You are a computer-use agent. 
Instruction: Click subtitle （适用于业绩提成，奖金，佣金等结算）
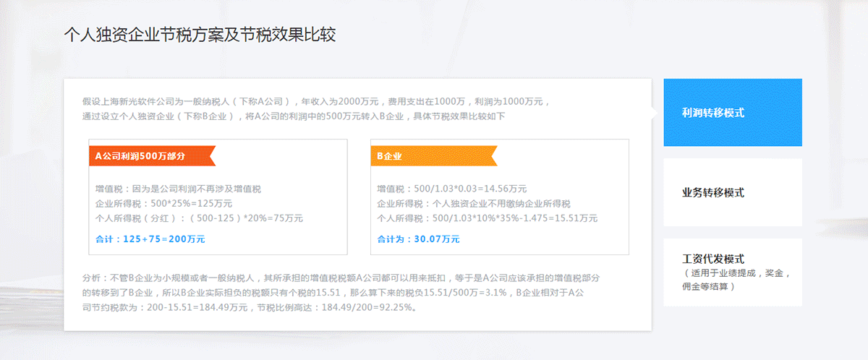[737, 280]
